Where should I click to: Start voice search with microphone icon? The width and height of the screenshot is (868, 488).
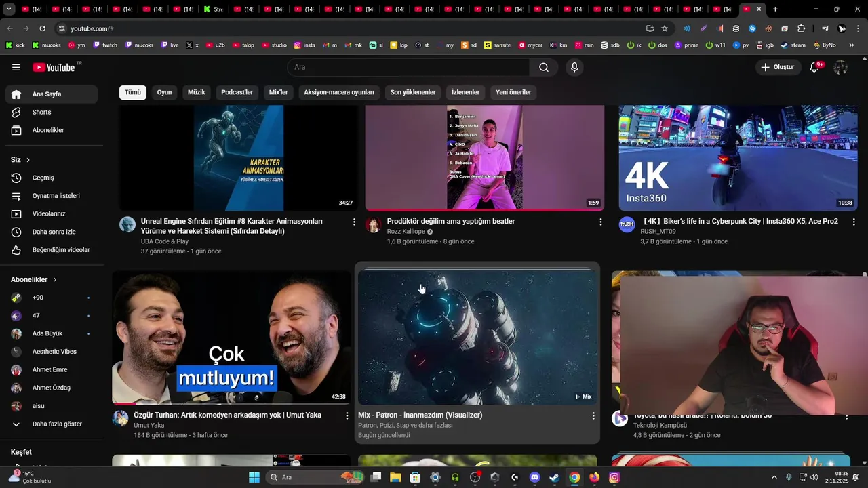point(574,67)
